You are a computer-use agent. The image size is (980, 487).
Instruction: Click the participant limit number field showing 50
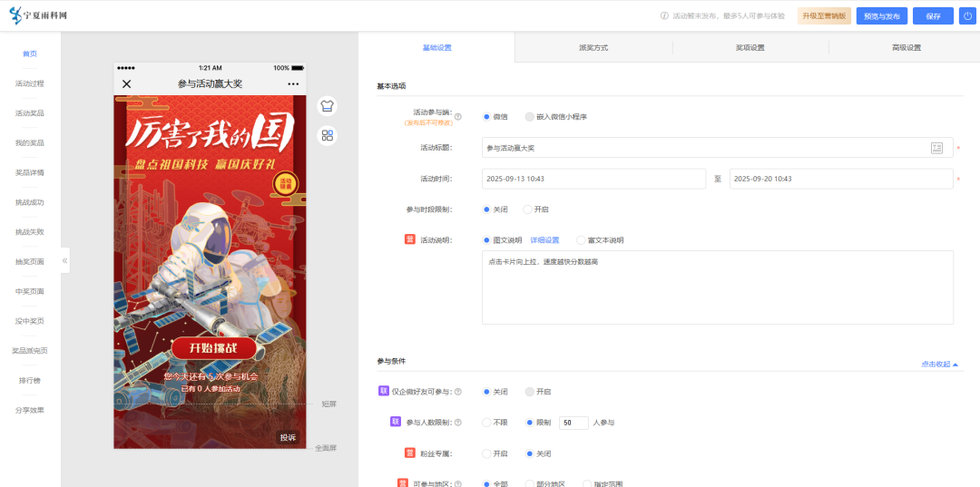[573, 423]
